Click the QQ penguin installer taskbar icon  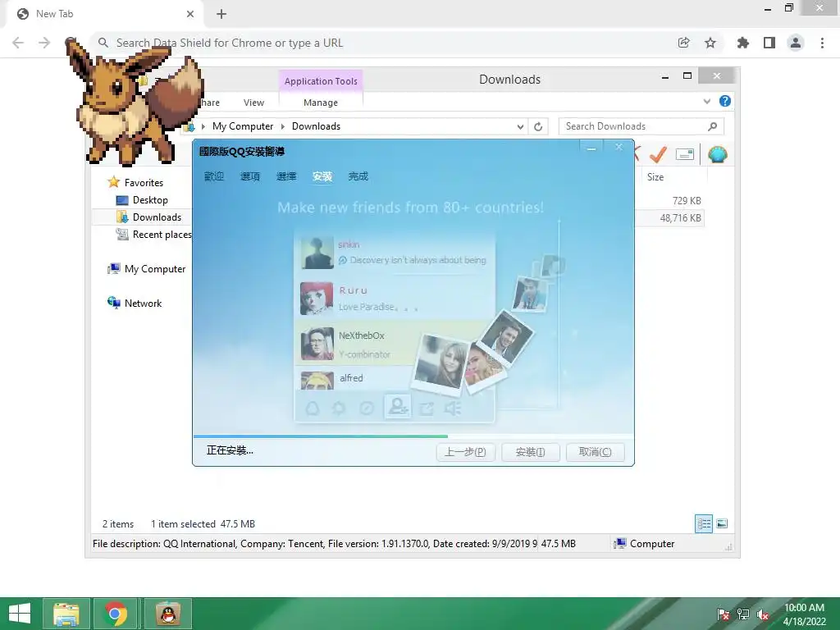[x=167, y=614]
